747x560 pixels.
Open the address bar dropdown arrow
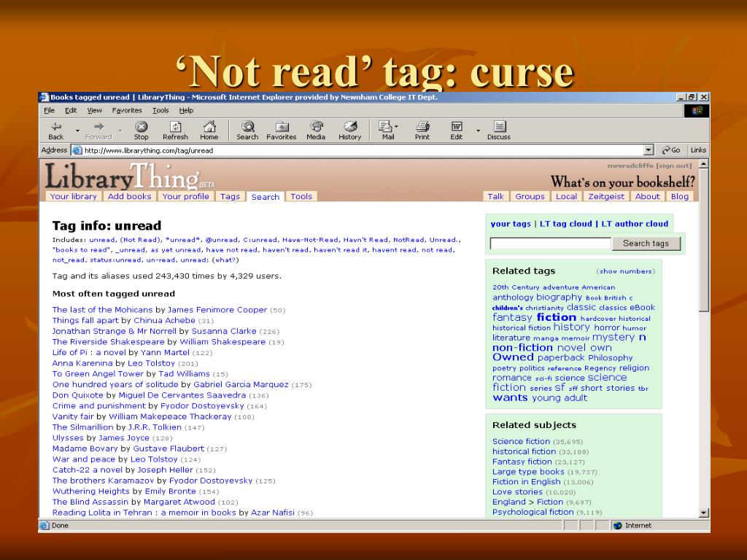648,150
